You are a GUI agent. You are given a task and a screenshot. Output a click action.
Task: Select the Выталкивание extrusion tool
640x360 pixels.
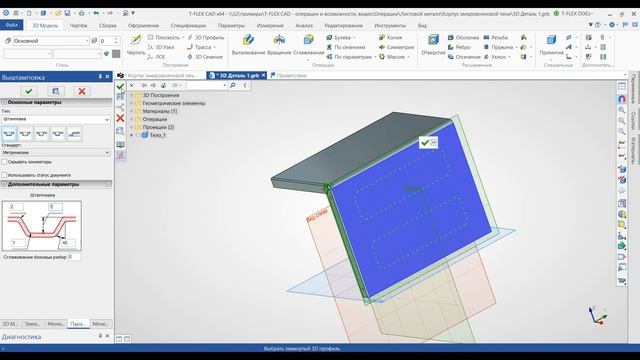coord(248,45)
